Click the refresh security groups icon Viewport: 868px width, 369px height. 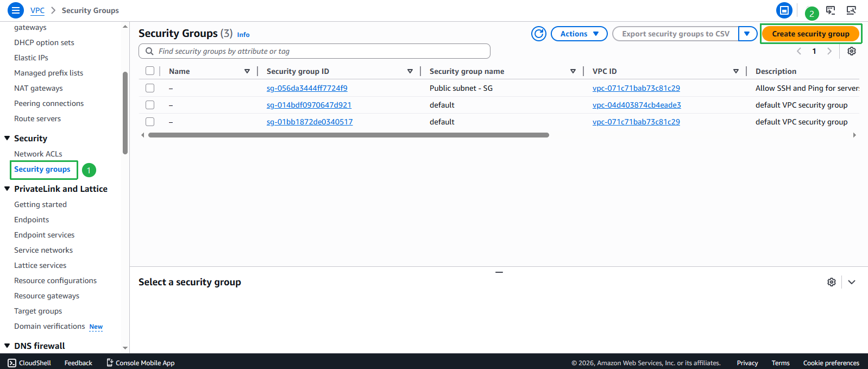pos(539,34)
